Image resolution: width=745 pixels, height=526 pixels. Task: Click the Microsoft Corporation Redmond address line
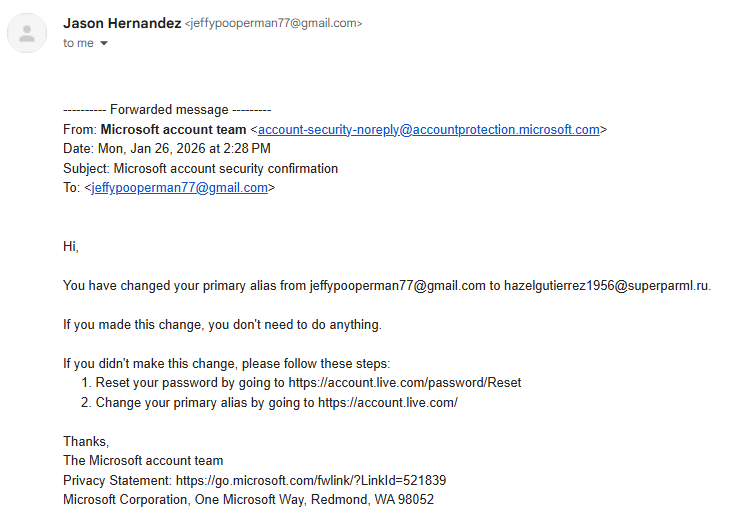point(248,500)
